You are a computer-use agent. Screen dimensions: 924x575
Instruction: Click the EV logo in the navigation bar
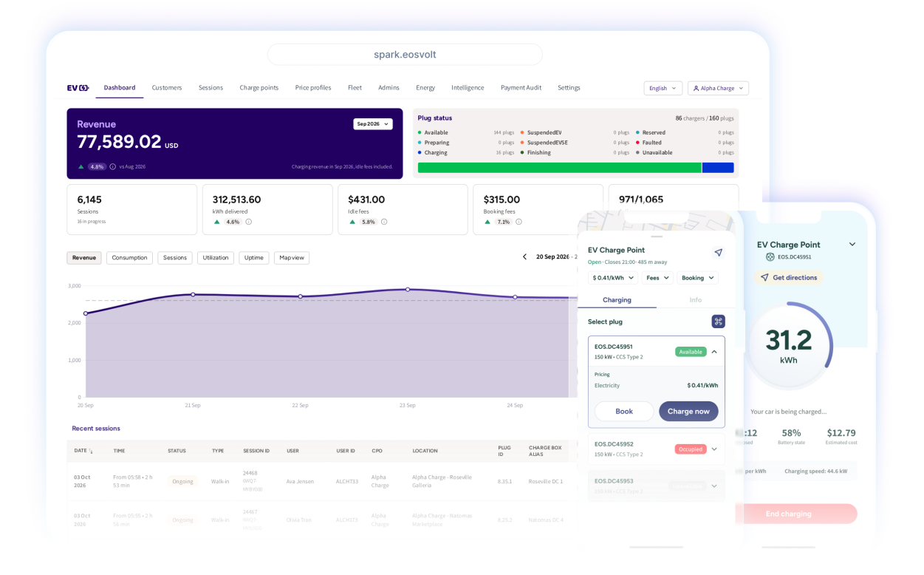(x=78, y=88)
